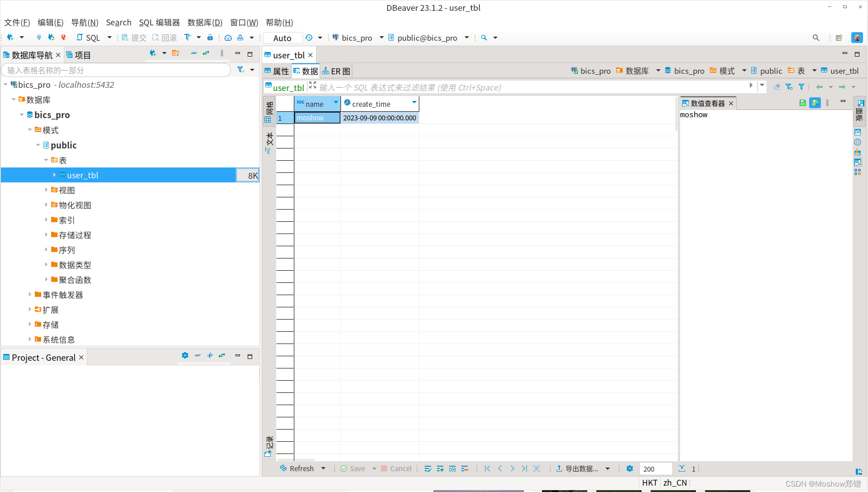Viewport: 868px width, 492px height.
Task: Click the add row icon
Action: [x=440, y=469]
